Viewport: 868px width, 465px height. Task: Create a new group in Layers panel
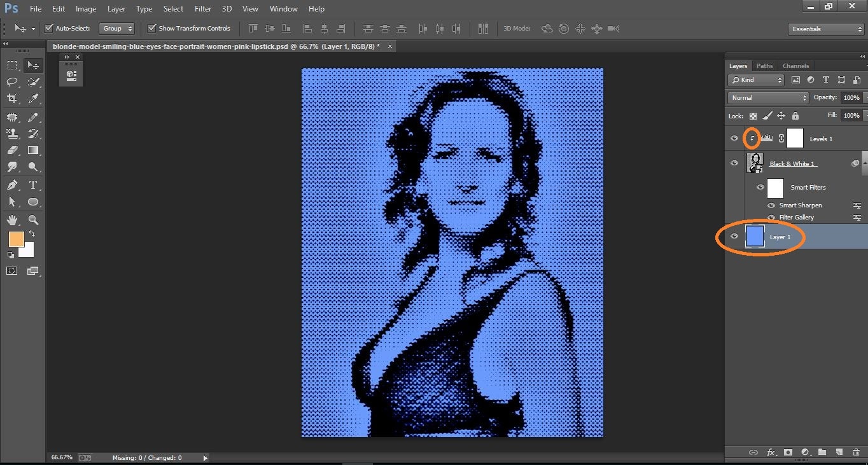[822, 452]
